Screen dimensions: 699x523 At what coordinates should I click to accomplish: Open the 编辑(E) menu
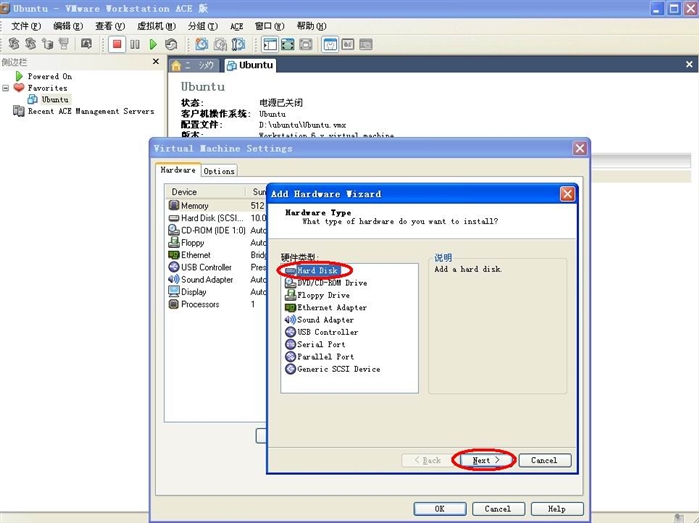(x=68, y=26)
